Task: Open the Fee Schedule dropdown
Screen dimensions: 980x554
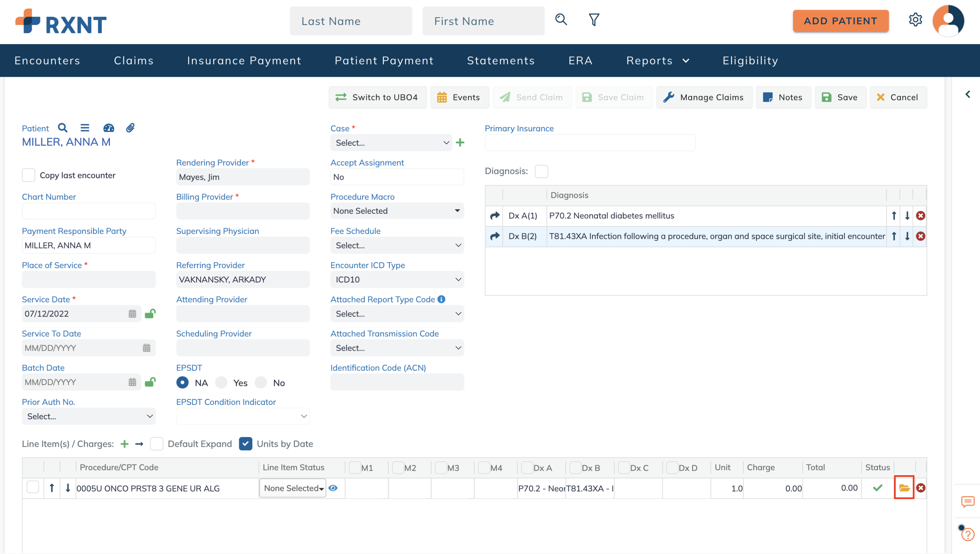Action: point(397,245)
